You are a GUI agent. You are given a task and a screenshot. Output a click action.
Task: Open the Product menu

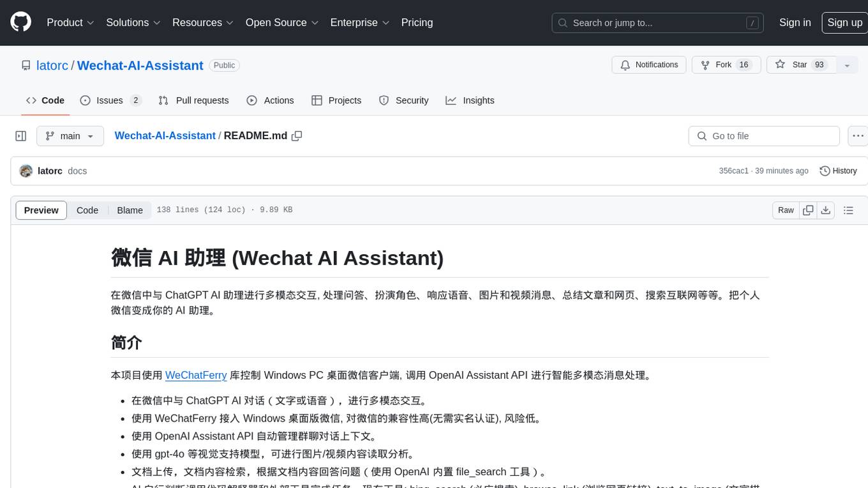pos(70,22)
